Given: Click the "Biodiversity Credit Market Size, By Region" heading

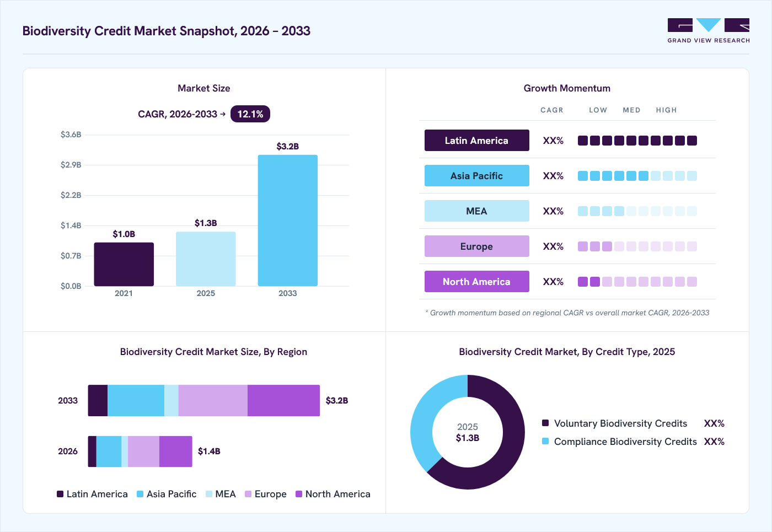Looking at the screenshot, I should [213, 352].
